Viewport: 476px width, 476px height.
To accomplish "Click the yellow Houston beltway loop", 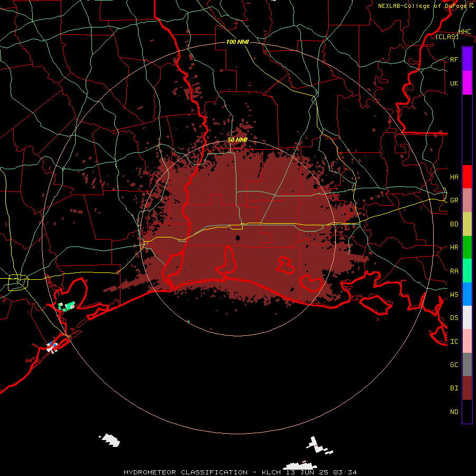I will pyautogui.click(x=18, y=282).
